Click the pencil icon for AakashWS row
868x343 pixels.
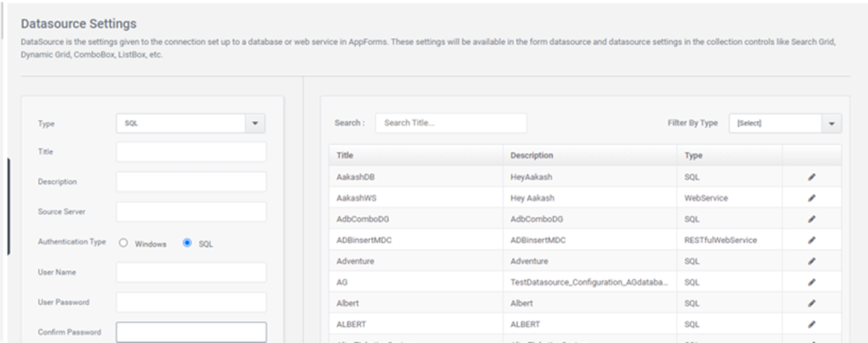811,198
